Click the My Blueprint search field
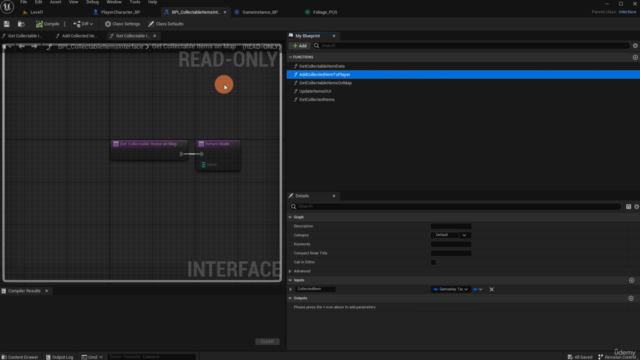 (x=471, y=46)
